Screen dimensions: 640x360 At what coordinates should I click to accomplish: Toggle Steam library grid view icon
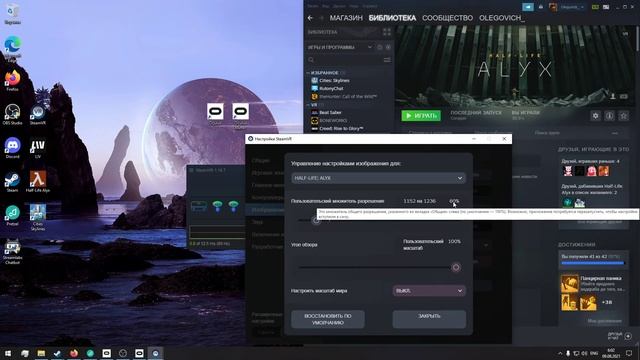click(387, 32)
